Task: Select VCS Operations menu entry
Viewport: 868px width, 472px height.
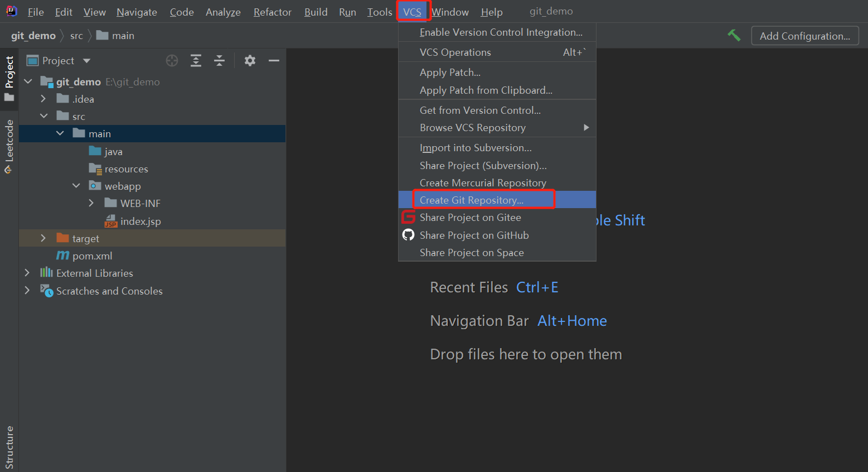Action: tap(497, 52)
